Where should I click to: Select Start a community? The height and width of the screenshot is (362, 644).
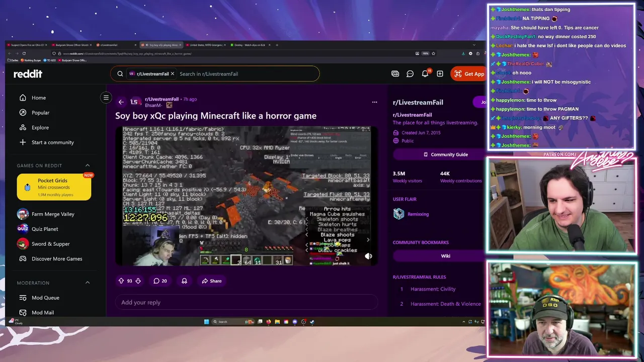click(x=53, y=142)
